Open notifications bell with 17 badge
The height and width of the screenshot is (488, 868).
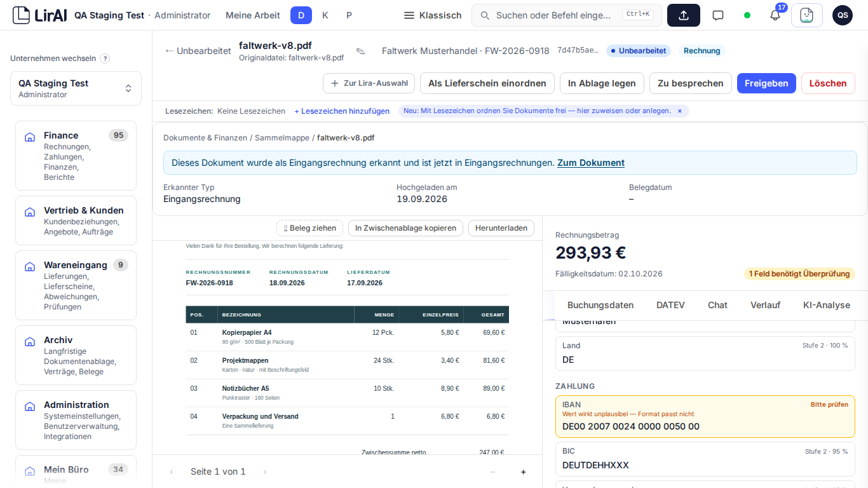[x=775, y=15]
